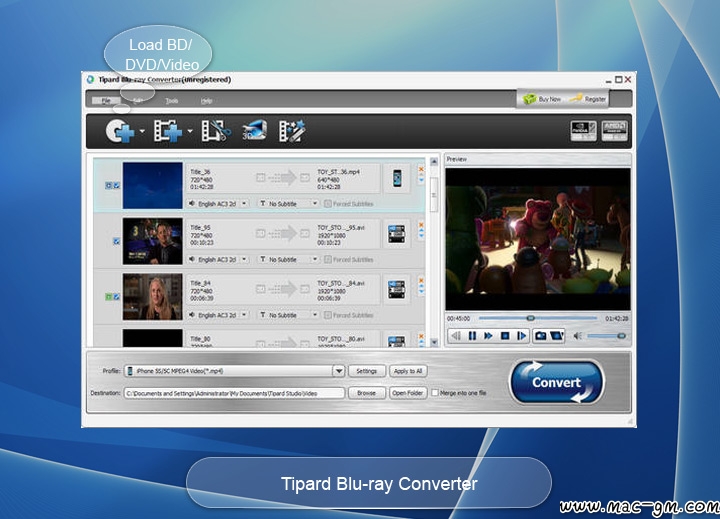Open the Tools menu

point(172,100)
